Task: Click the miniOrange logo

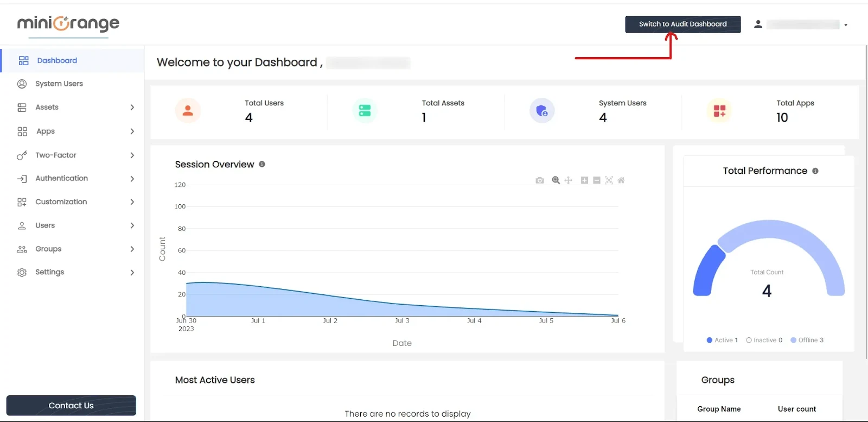Action: point(68,24)
